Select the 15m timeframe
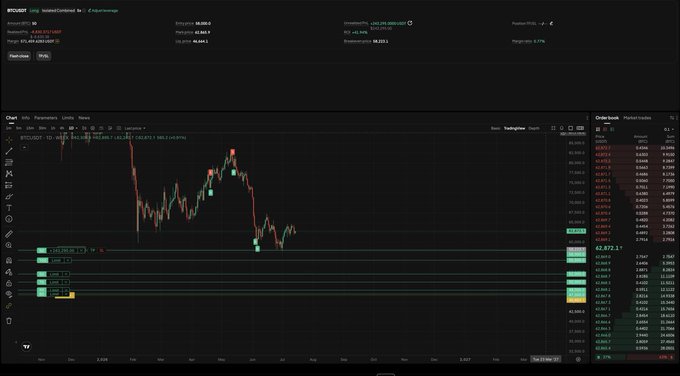The image size is (680, 376). click(30, 128)
